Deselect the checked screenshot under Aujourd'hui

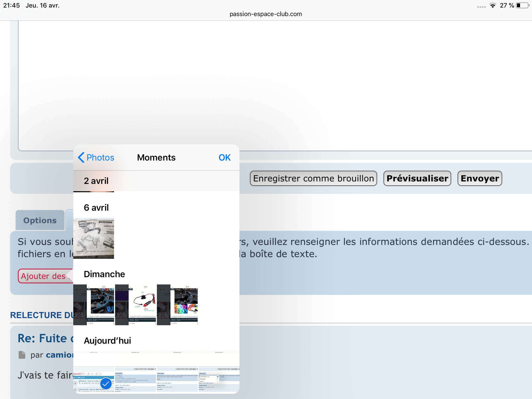click(x=94, y=371)
